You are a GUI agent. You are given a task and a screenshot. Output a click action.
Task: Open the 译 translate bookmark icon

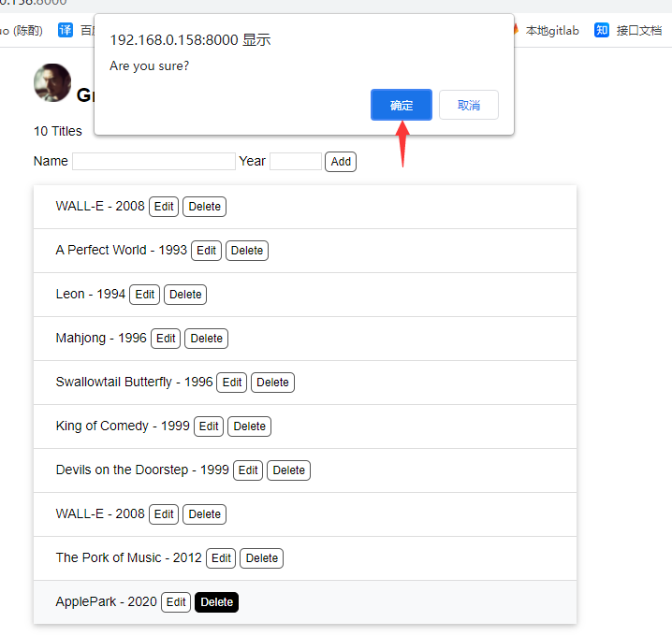click(66, 30)
